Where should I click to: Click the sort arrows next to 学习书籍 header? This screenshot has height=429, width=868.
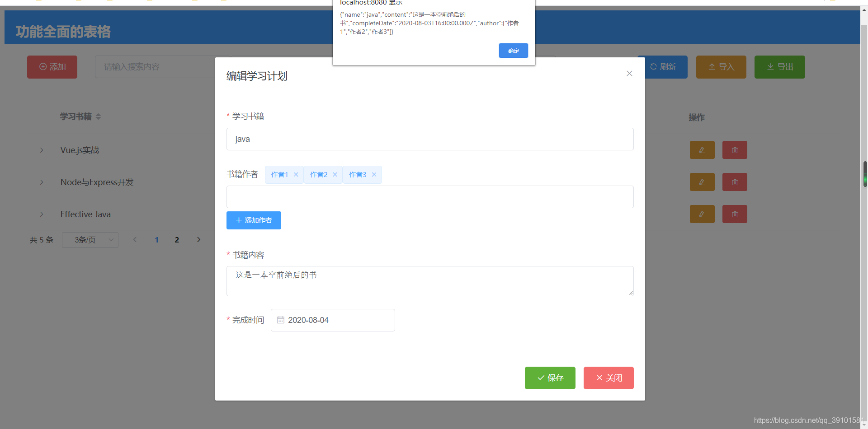(x=98, y=117)
